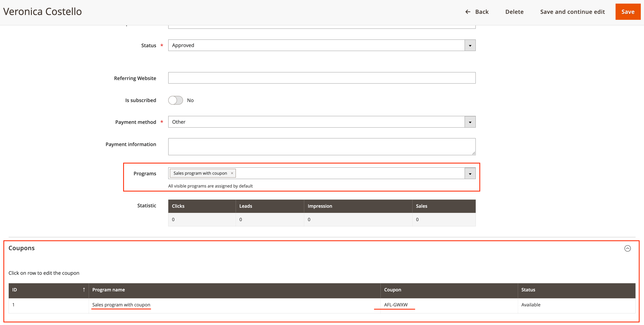
Task: Click the Payment information resize handle
Action: click(474, 153)
